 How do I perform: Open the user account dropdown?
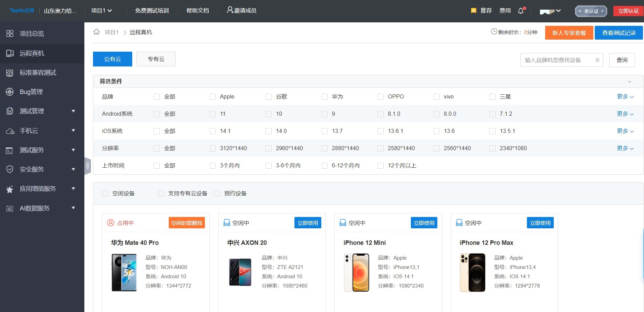pyautogui.click(x=550, y=11)
